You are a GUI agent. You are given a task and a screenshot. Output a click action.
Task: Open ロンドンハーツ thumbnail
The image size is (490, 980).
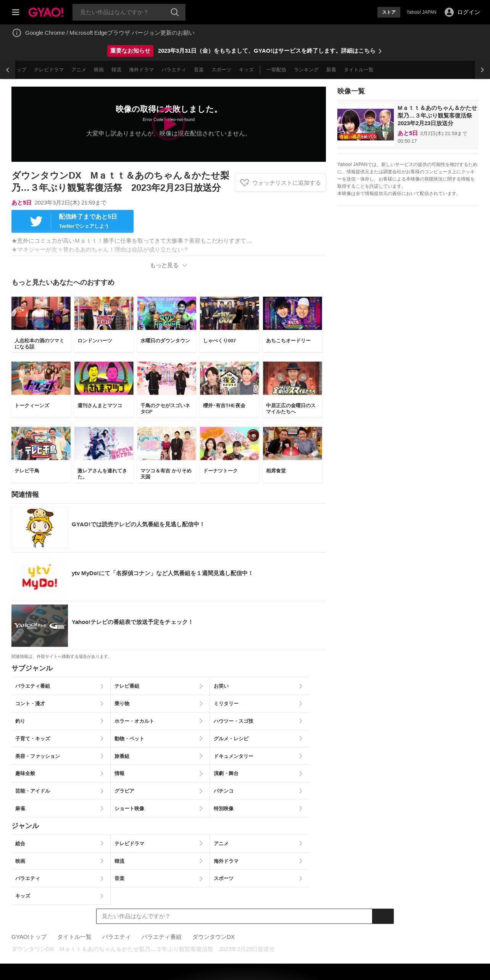tap(104, 313)
